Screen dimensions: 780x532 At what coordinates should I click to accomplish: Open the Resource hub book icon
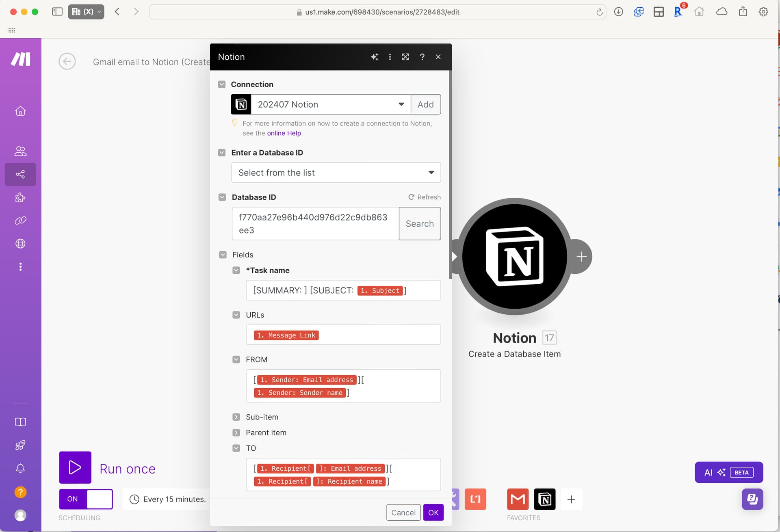20,422
